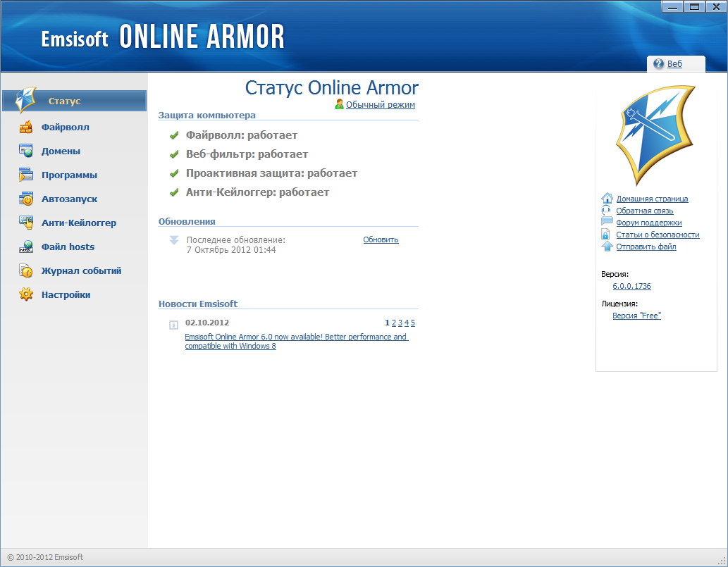
Task: Click the help question mark icon
Action: click(x=658, y=64)
